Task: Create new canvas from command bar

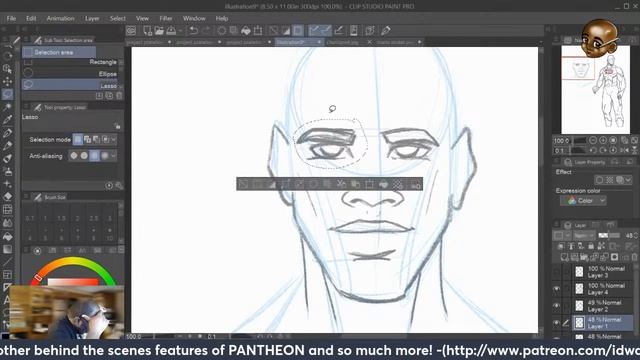Action: click(147, 31)
